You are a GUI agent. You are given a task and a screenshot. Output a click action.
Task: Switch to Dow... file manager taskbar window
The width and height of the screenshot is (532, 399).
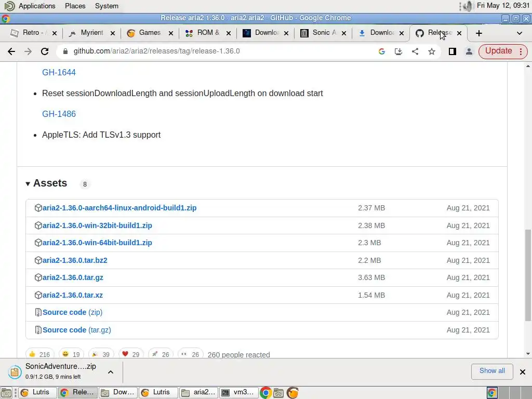coord(118,393)
